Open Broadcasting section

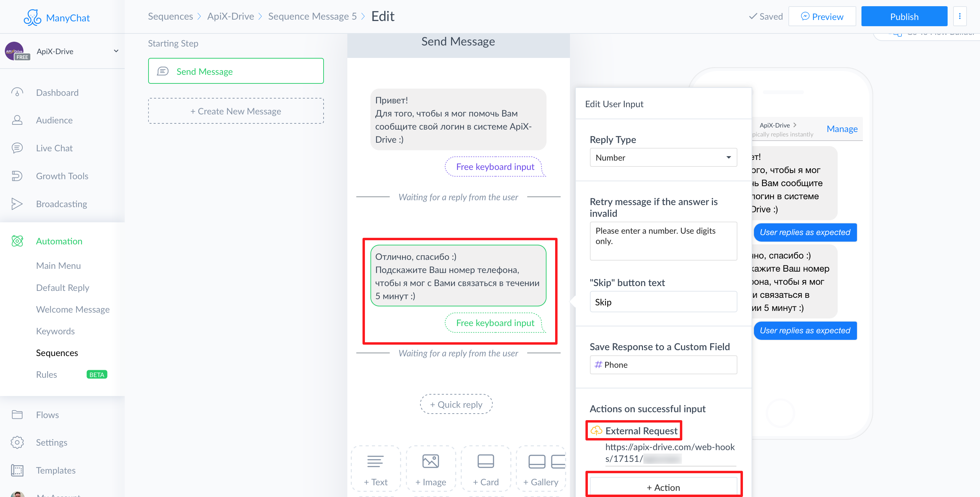point(61,204)
